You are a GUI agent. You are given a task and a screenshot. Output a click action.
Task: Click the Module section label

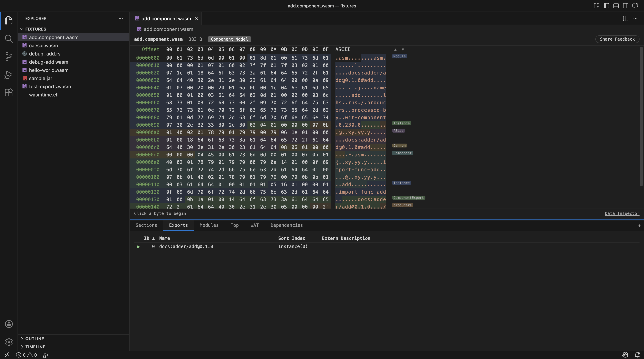[x=399, y=56]
